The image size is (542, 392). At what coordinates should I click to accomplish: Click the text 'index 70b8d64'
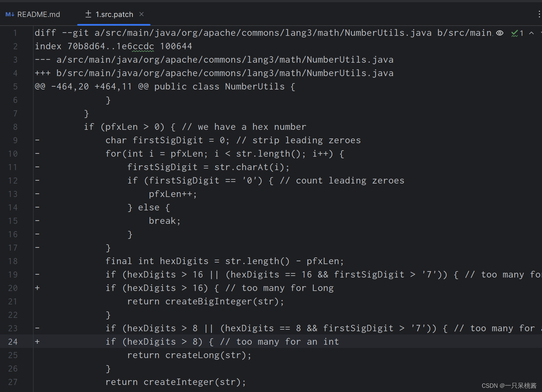click(x=70, y=46)
